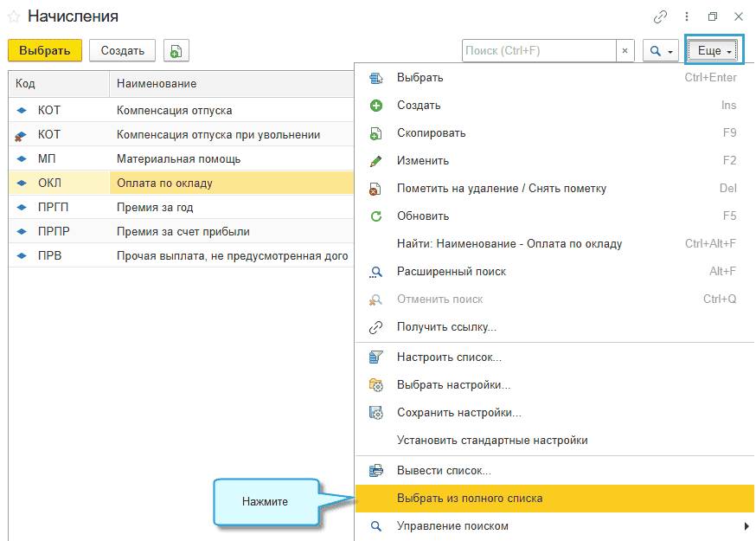Clear search with the x button

[625, 51]
